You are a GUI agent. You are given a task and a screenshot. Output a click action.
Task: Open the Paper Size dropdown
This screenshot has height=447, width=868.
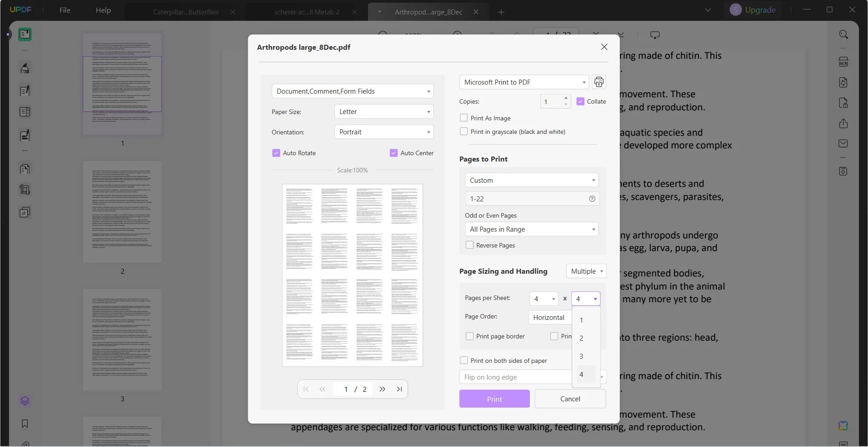click(384, 111)
